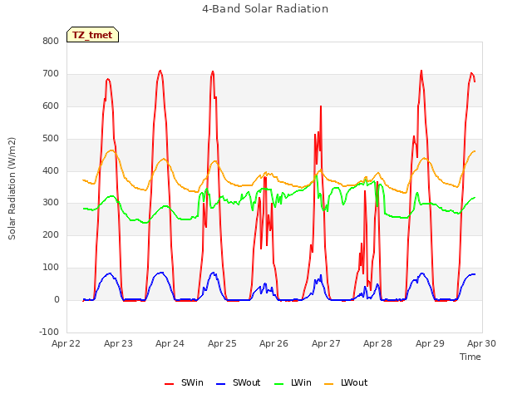This screenshot has height=399, width=532.
Task: Click the orange LWout legend color marker
Action: (x=329, y=384)
